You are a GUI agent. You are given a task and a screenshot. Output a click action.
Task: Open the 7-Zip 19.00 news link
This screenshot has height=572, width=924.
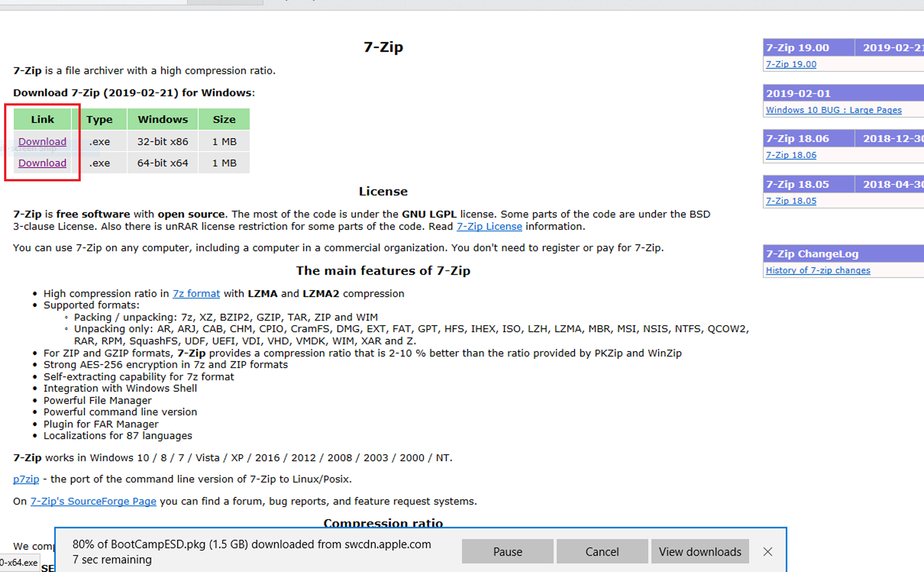coord(791,64)
